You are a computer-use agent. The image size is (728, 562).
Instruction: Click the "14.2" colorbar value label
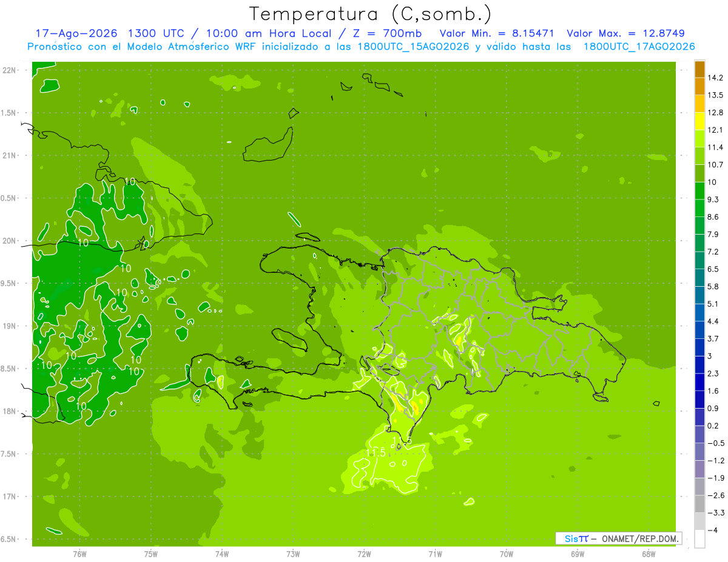pyautogui.click(x=715, y=78)
